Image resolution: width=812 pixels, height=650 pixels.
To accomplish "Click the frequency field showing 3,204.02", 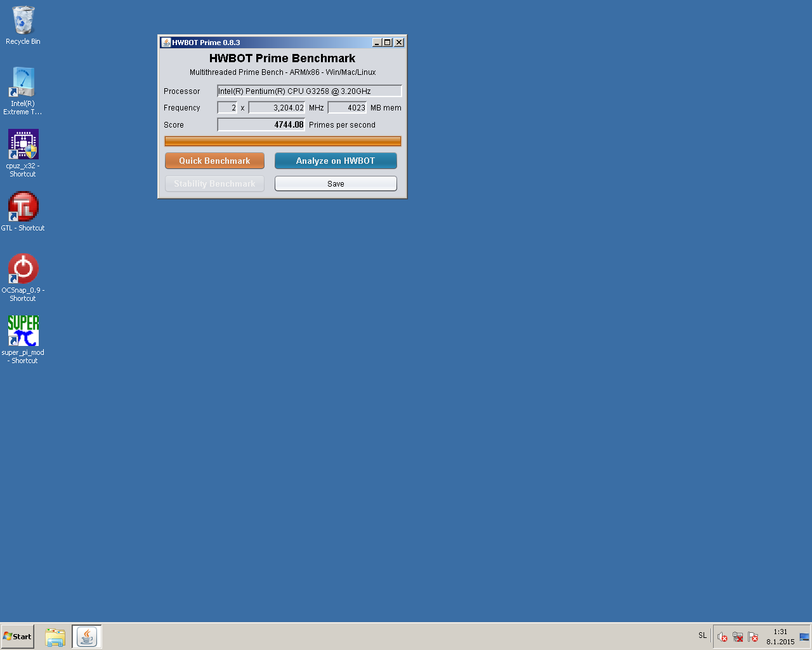I will 277,108.
